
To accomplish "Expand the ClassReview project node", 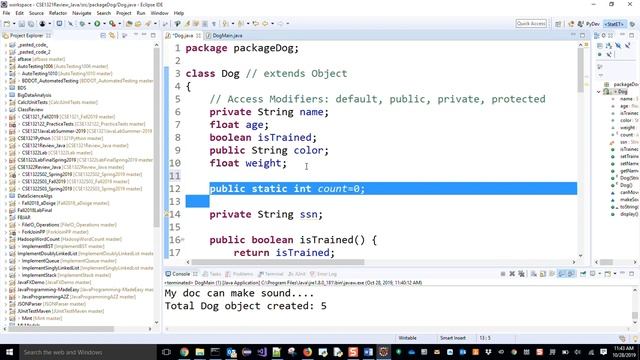I will click(x=6, y=109).
